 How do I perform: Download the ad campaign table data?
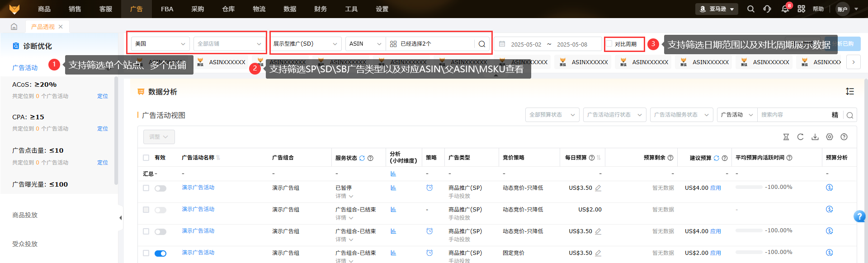pos(815,137)
